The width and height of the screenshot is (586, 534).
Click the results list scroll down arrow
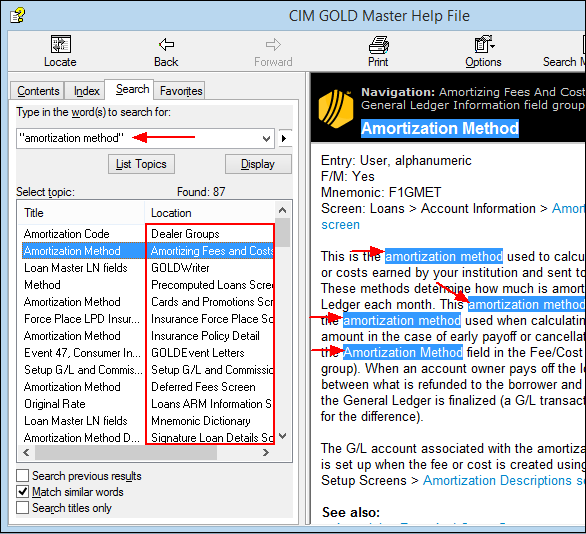click(283, 436)
